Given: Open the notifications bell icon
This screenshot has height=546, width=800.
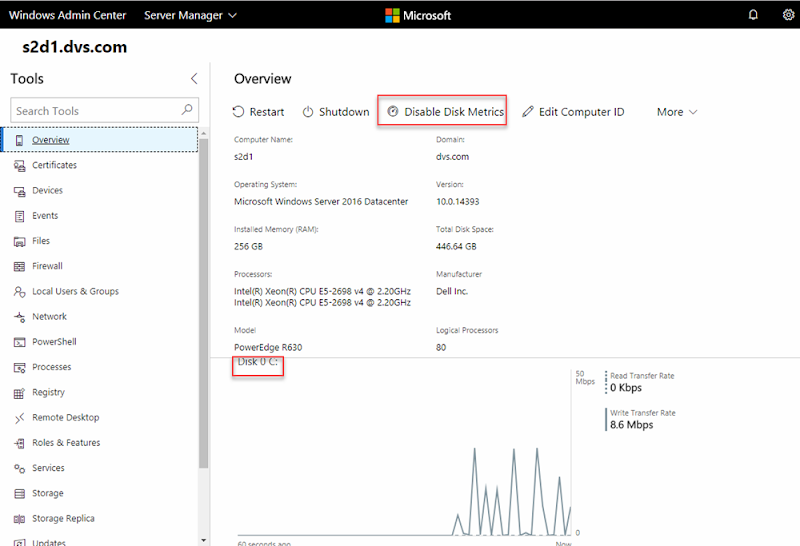Looking at the screenshot, I should tap(753, 15).
